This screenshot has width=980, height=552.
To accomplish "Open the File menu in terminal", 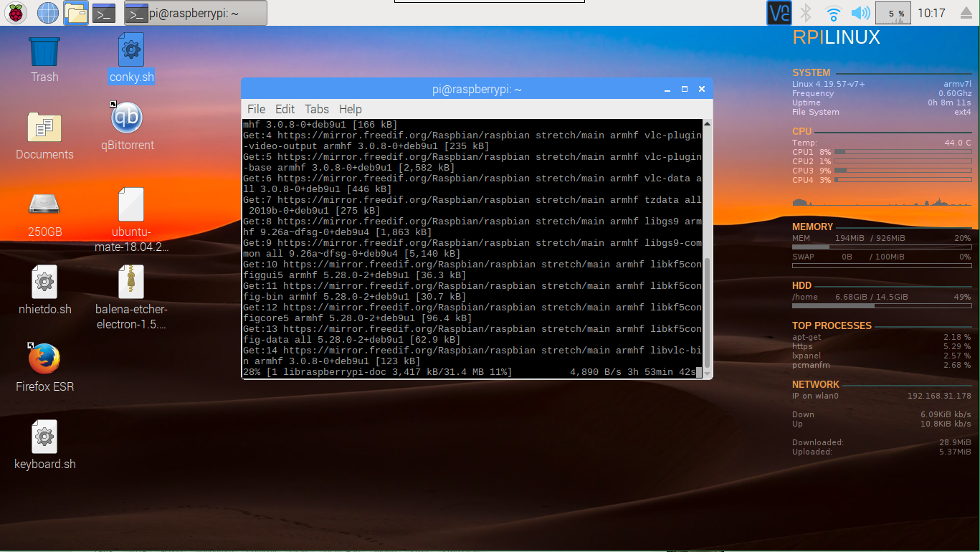I will pyautogui.click(x=256, y=109).
